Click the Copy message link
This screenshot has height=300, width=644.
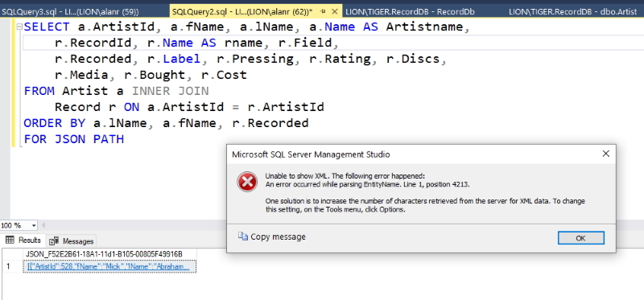coord(278,236)
